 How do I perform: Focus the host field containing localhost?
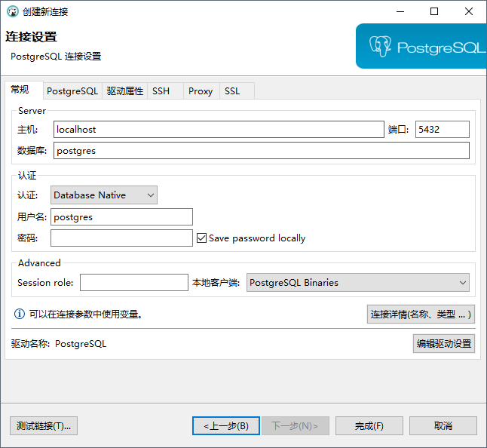219,129
